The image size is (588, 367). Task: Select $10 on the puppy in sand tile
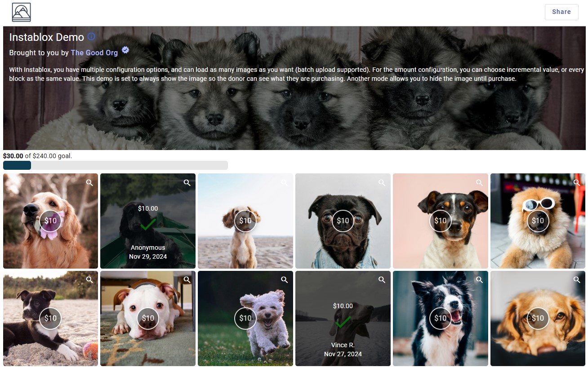50,318
